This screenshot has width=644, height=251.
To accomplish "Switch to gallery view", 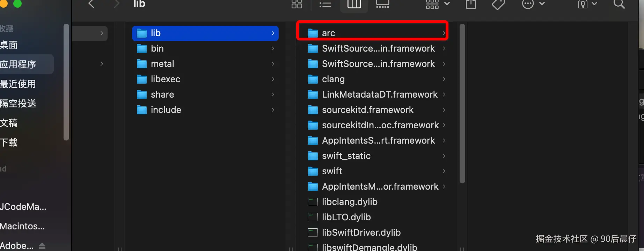I will (x=382, y=4).
